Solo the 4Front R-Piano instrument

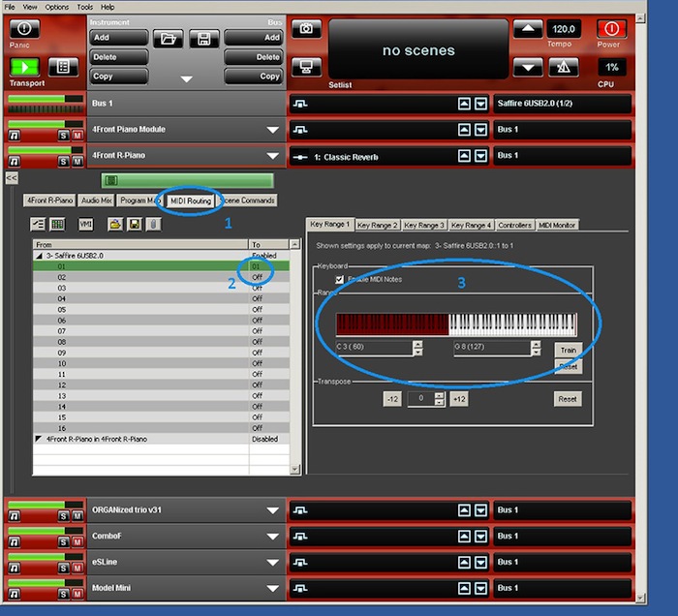point(63,162)
